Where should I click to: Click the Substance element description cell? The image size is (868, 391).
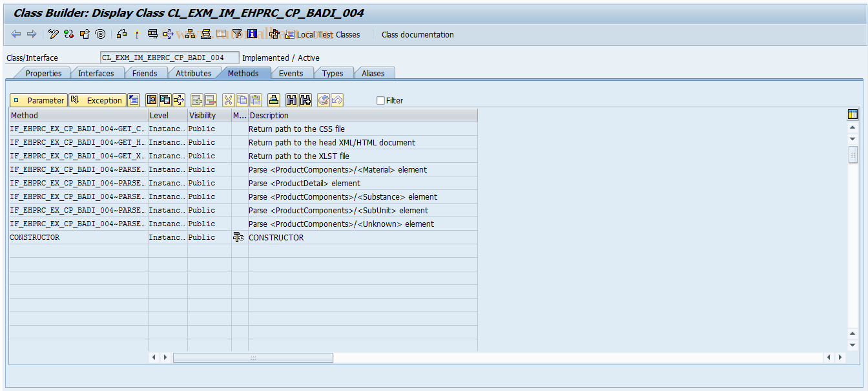point(363,196)
